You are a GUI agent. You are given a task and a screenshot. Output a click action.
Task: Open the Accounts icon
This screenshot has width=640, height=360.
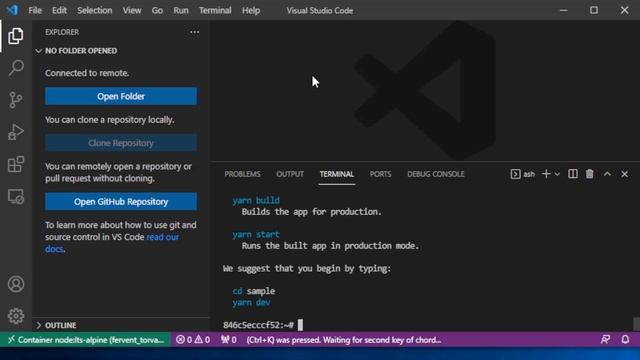point(16,284)
